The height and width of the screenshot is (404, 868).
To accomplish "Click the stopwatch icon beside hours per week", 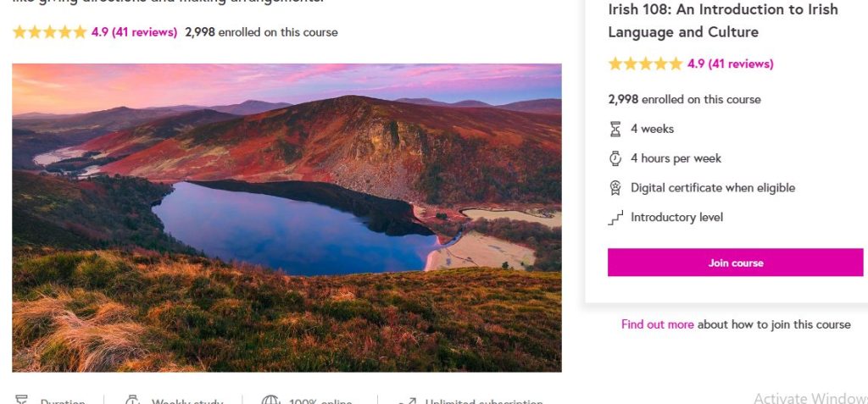I will pyautogui.click(x=615, y=158).
